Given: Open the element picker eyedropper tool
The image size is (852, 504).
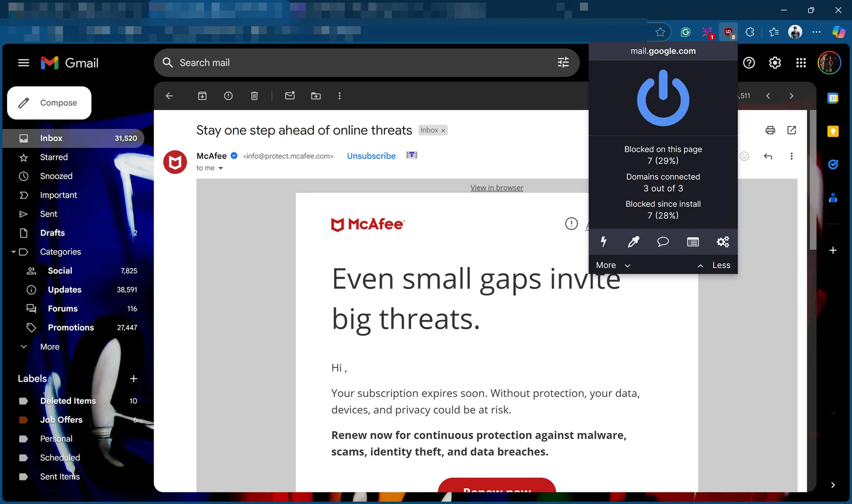Looking at the screenshot, I should point(633,242).
